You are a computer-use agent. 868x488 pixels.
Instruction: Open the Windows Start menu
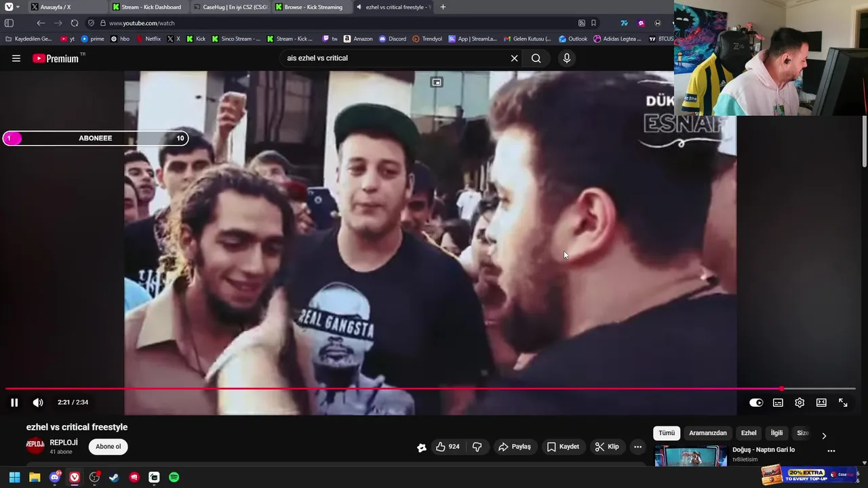click(14, 477)
